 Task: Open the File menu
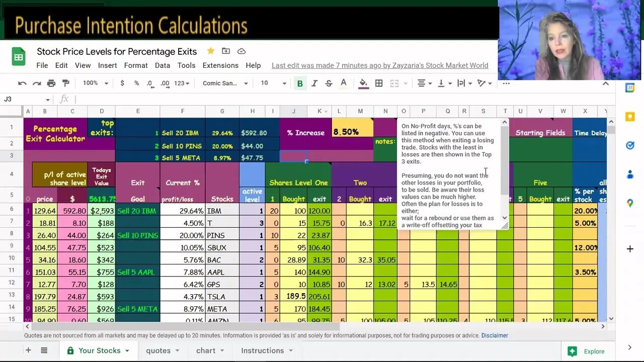pyautogui.click(x=42, y=65)
